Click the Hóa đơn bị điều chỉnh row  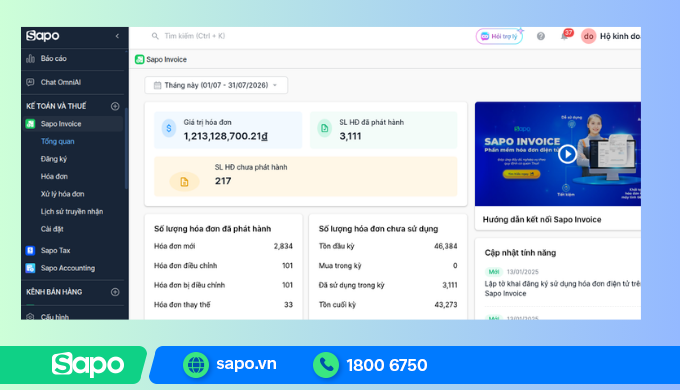[223, 285]
